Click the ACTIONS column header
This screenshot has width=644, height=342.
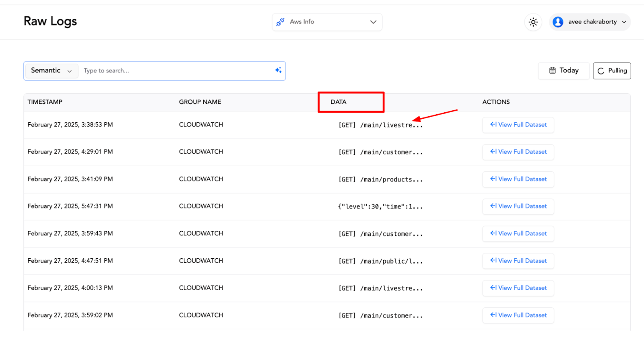pyautogui.click(x=496, y=102)
